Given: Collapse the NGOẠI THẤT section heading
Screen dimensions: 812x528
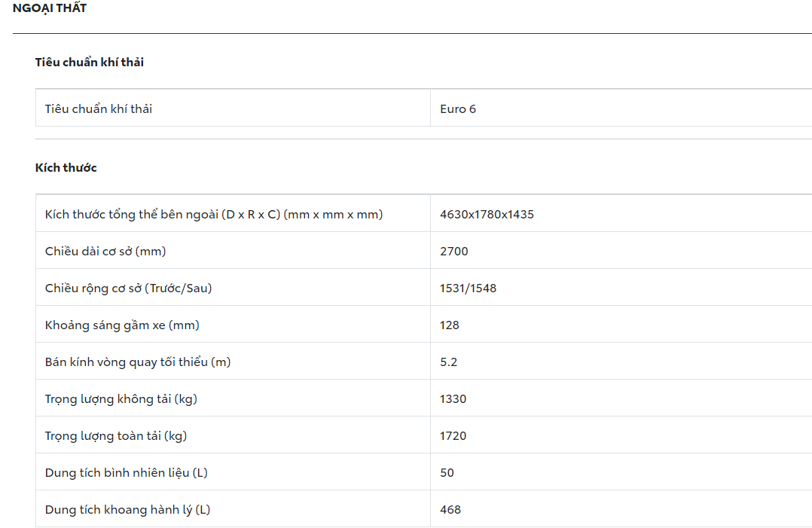Looking at the screenshot, I should tap(50, 8).
